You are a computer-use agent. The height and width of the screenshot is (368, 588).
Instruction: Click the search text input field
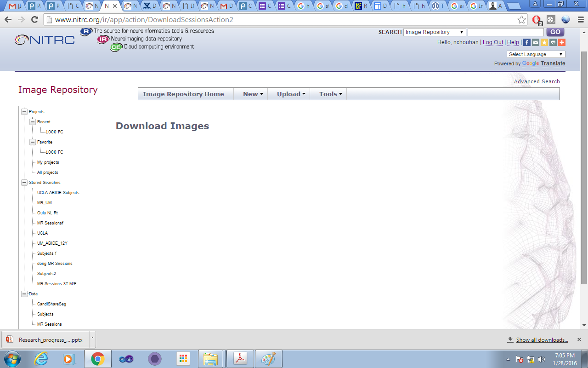click(505, 32)
